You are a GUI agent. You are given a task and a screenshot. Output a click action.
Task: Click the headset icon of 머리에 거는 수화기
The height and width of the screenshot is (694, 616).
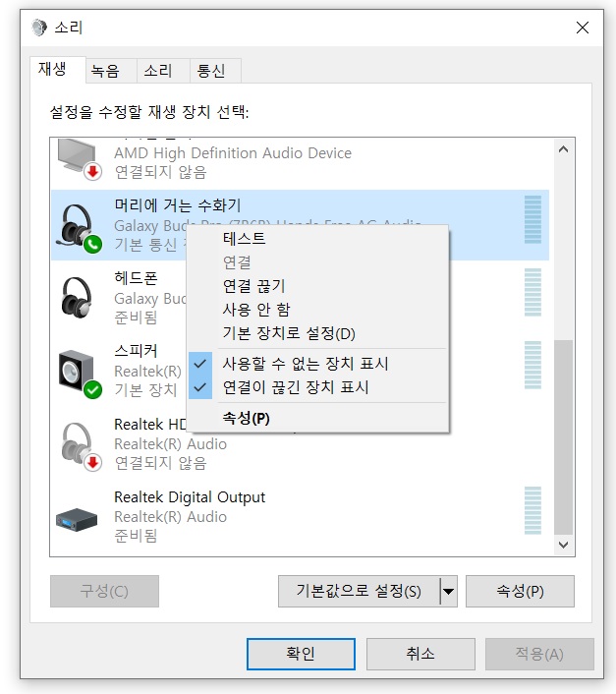(80, 228)
